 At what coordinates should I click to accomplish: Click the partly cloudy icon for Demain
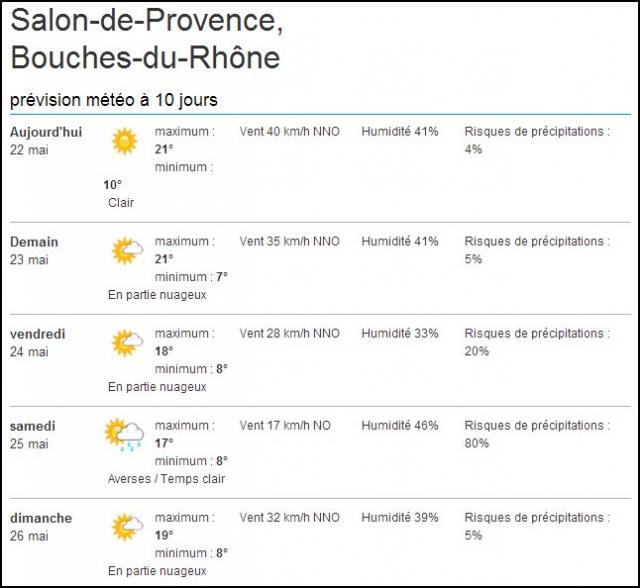128,251
